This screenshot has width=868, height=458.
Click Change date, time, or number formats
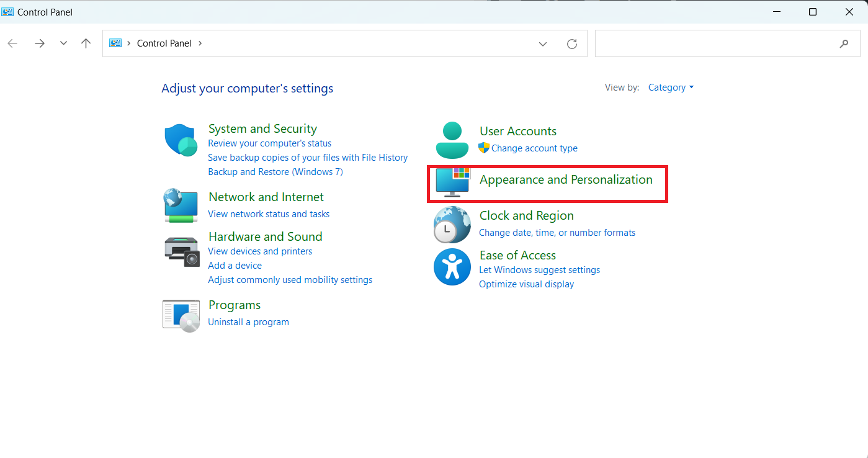[x=557, y=233]
